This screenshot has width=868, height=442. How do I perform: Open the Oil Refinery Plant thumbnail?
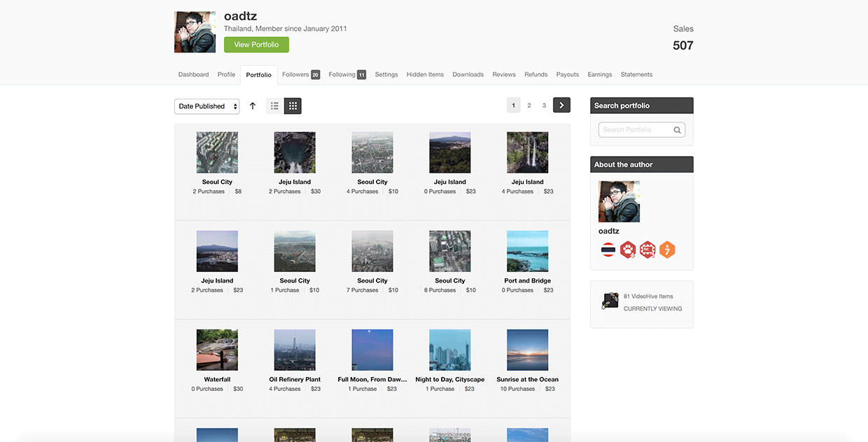click(x=295, y=350)
